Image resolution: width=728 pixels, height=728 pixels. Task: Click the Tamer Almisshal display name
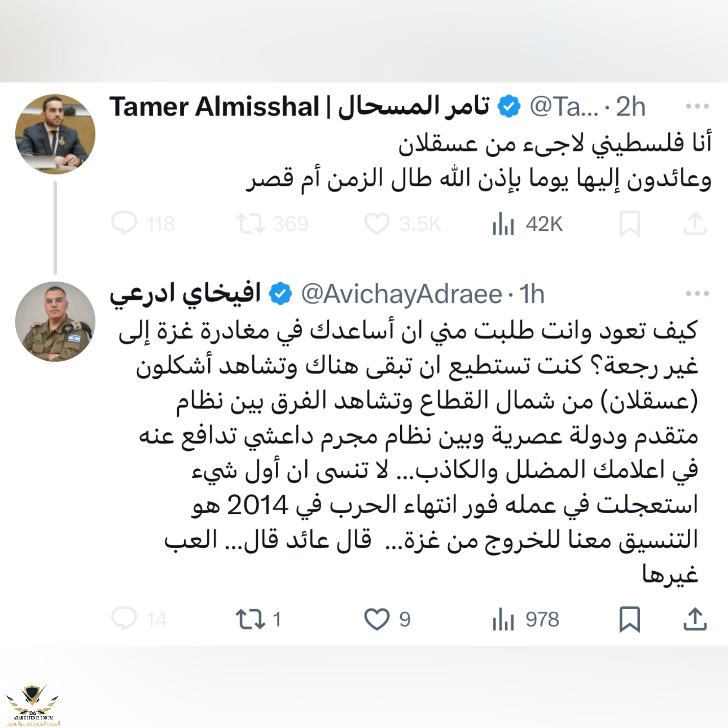click(x=299, y=107)
